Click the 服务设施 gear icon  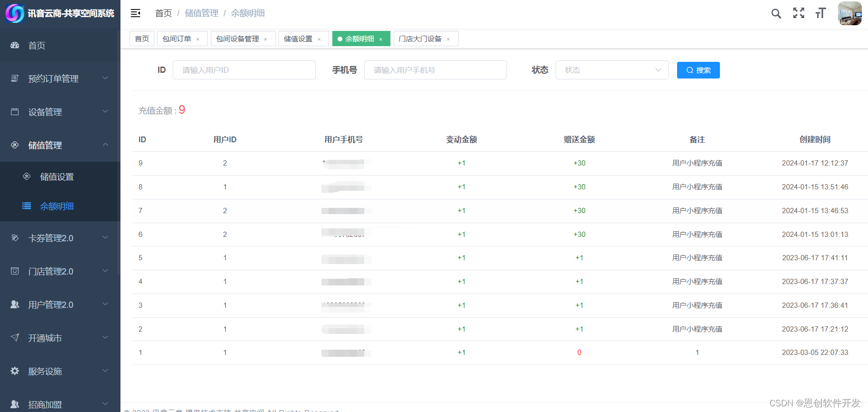coord(15,371)
